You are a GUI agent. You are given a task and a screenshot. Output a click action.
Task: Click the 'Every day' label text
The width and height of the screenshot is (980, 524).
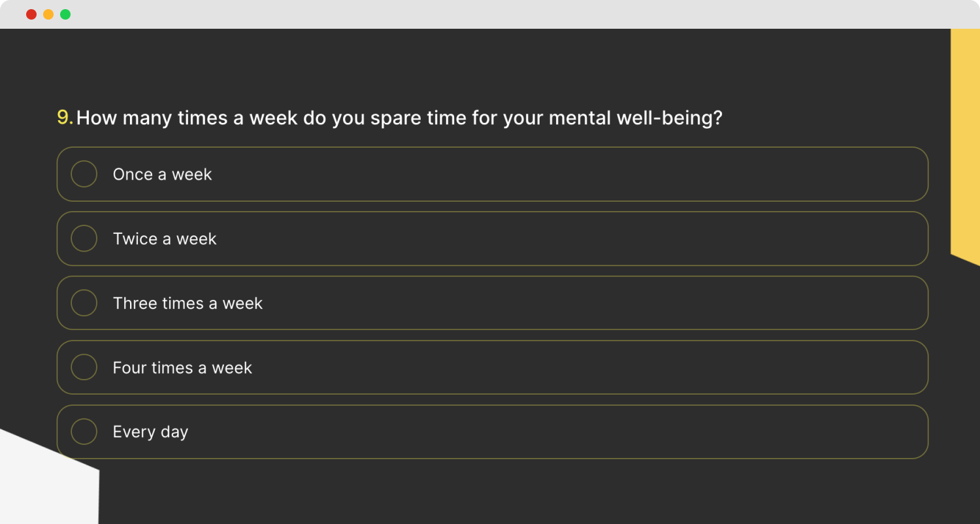pos(150,432)
